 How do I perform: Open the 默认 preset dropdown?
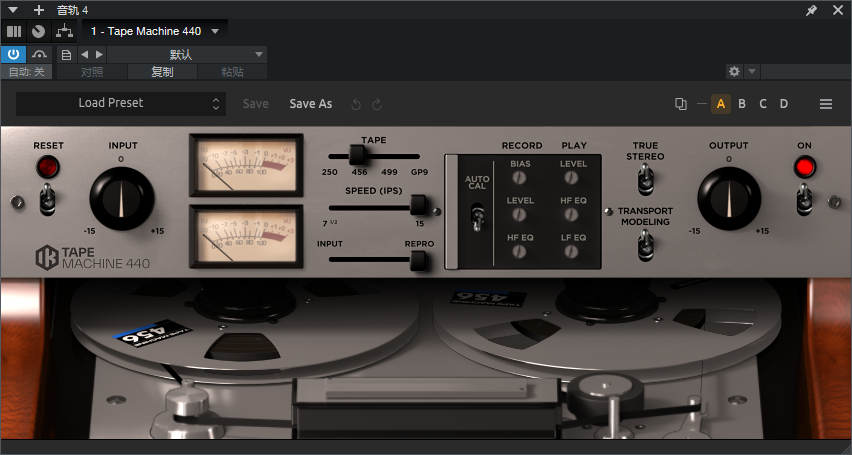pyautogui.click(x=186, y=54)
